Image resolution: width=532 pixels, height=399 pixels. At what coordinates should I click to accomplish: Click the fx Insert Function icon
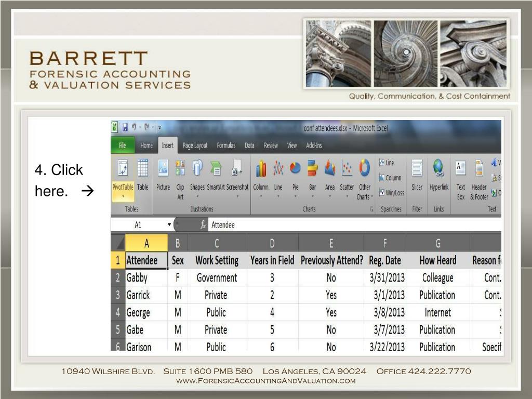pos(203,224)
